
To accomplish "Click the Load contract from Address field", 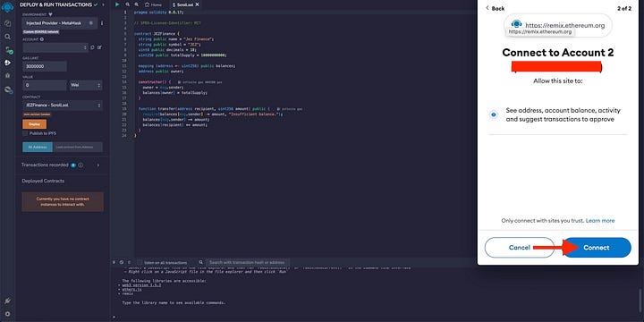I will 78,147.
